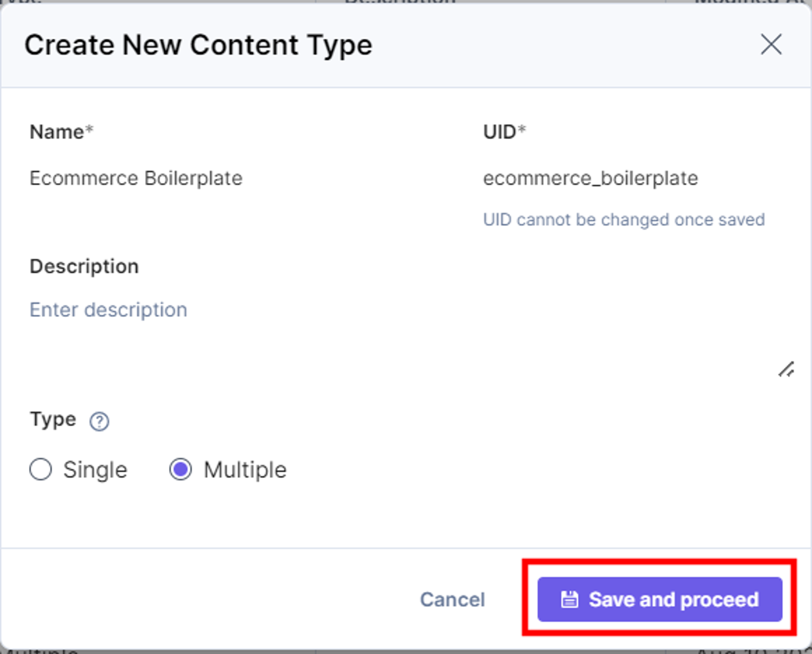Click the Cancel button

coord(452,599)
